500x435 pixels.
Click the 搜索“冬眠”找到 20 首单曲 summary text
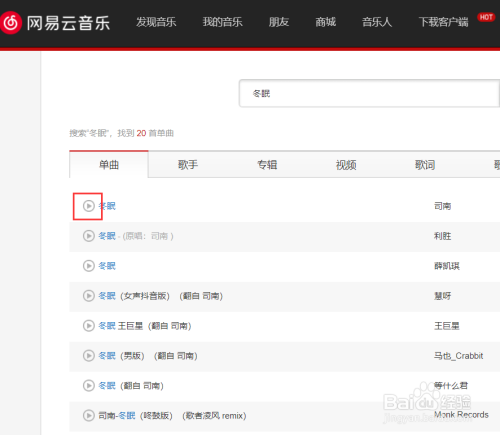(122, 133)
